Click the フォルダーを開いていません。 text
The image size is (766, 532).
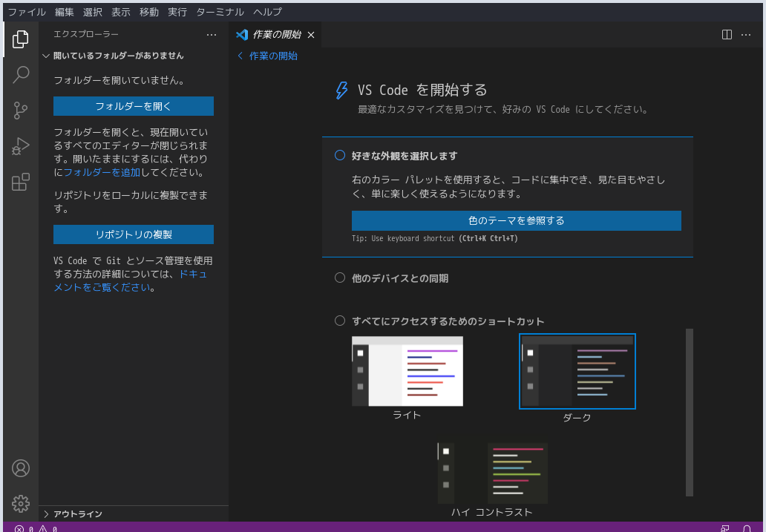pos(120,81)
